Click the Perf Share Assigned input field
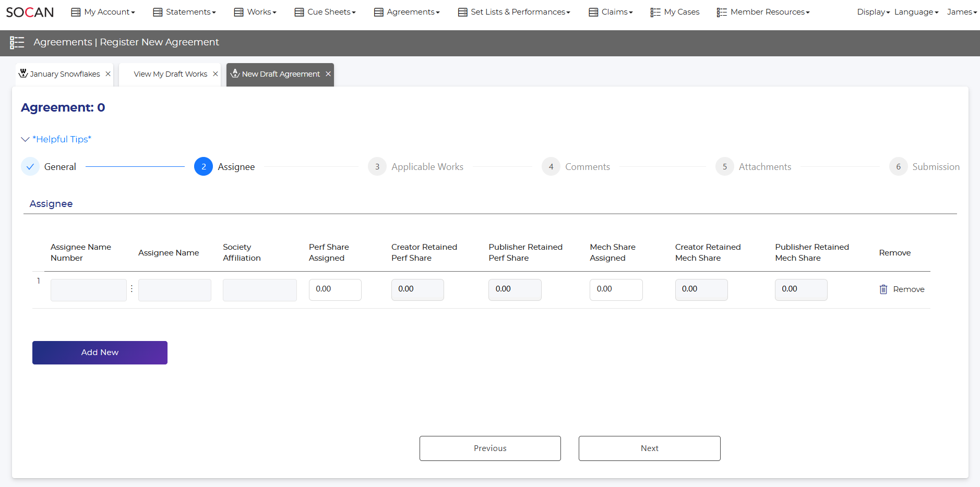This screenshot has width=980, height=487. tap(334, 289)
